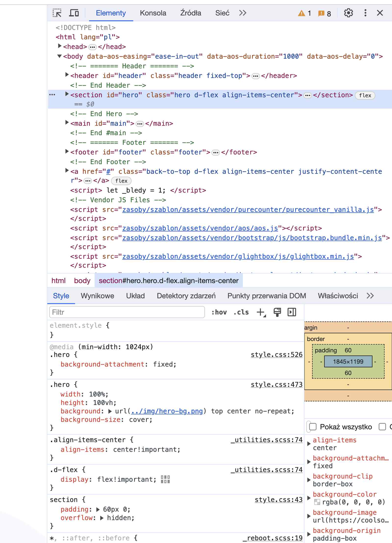
Task: Activate the inspect element picker icon
Action: [x=57, y=13]
